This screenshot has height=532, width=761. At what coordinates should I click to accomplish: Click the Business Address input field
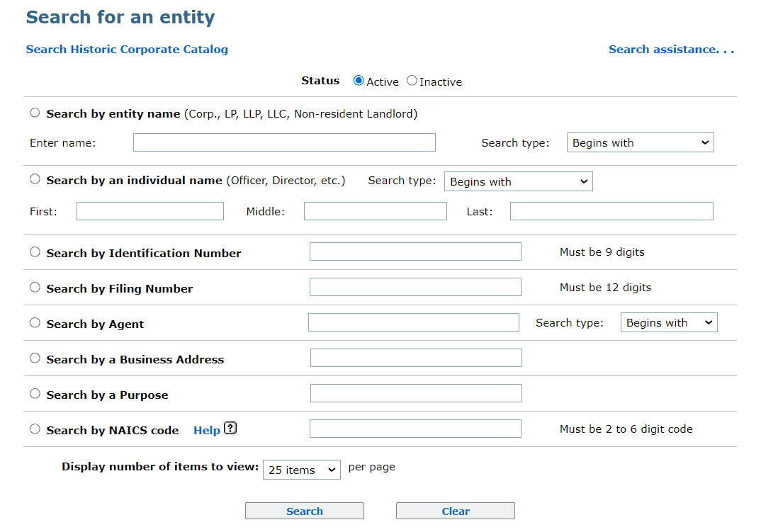pos(415,358)
